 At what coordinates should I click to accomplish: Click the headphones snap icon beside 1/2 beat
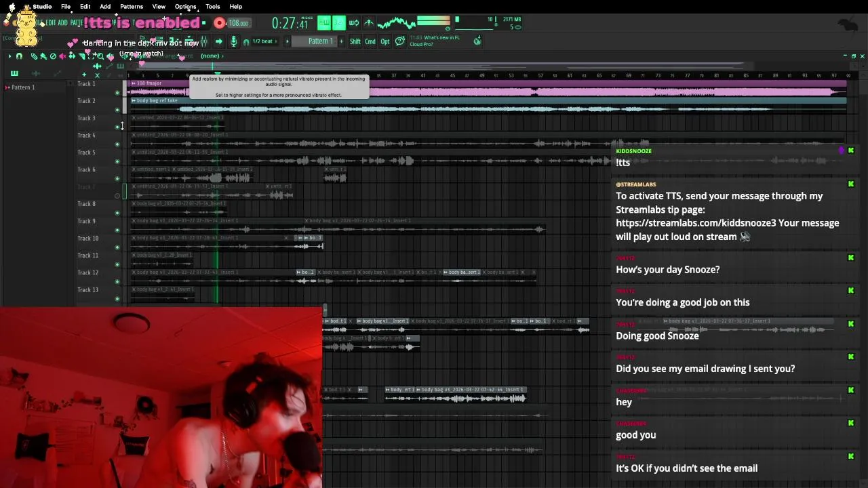point(245,42)
